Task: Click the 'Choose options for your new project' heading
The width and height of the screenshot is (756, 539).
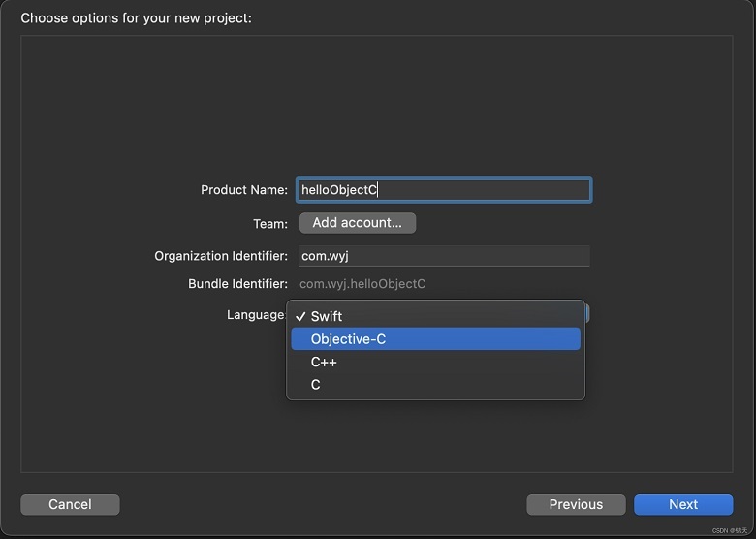Action: [x=136, y=18]
